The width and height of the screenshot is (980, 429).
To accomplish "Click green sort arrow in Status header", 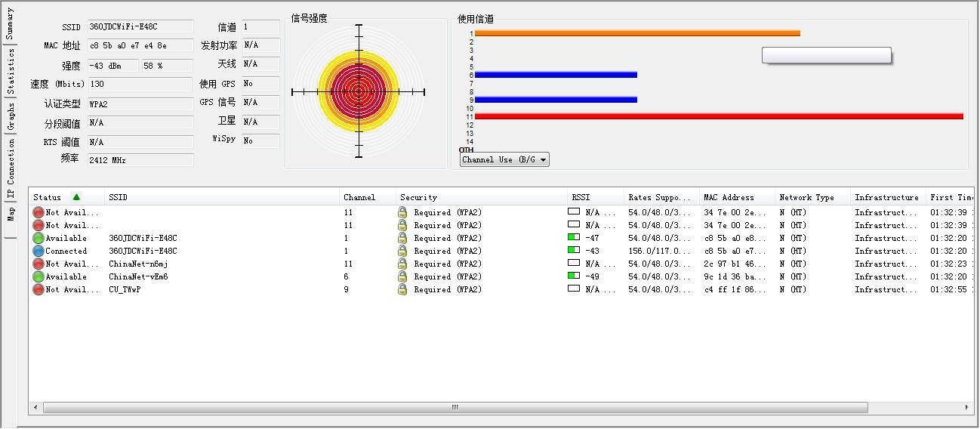I will point(76,197).
